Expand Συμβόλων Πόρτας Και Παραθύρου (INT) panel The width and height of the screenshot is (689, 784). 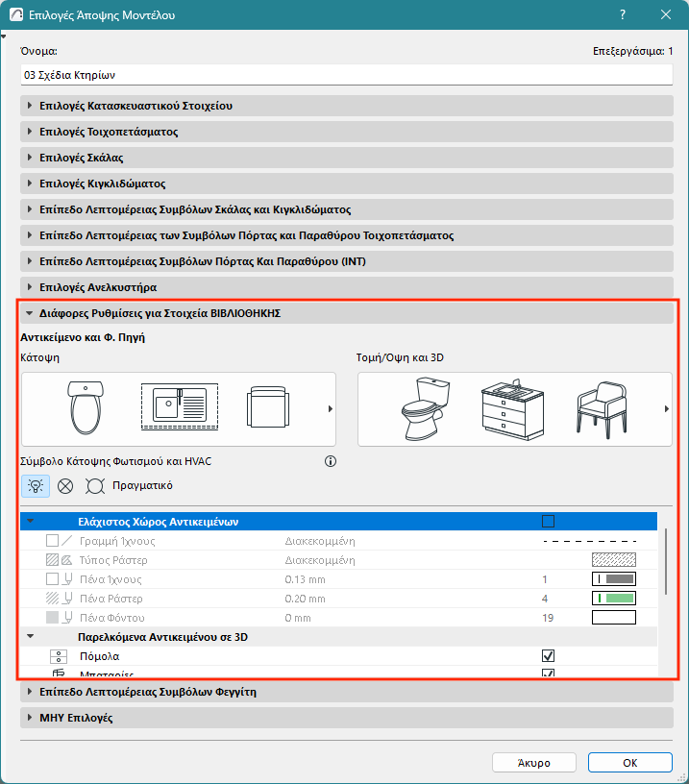pos(347,261)
